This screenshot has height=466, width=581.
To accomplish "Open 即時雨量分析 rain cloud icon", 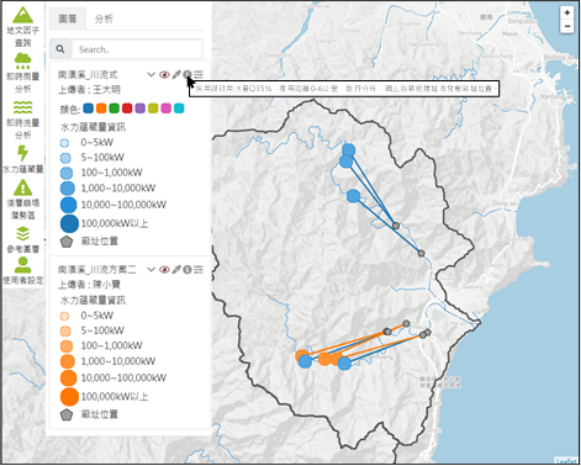I will [x=23, y=61].
